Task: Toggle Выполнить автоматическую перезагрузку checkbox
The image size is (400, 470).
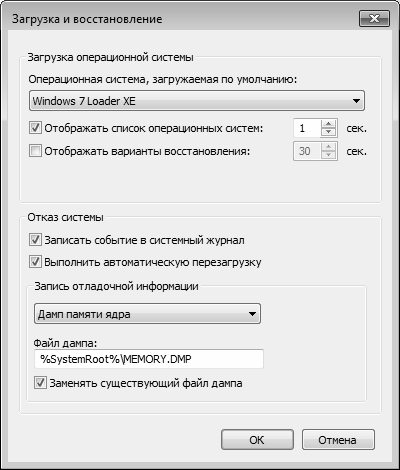Action: 35,262
